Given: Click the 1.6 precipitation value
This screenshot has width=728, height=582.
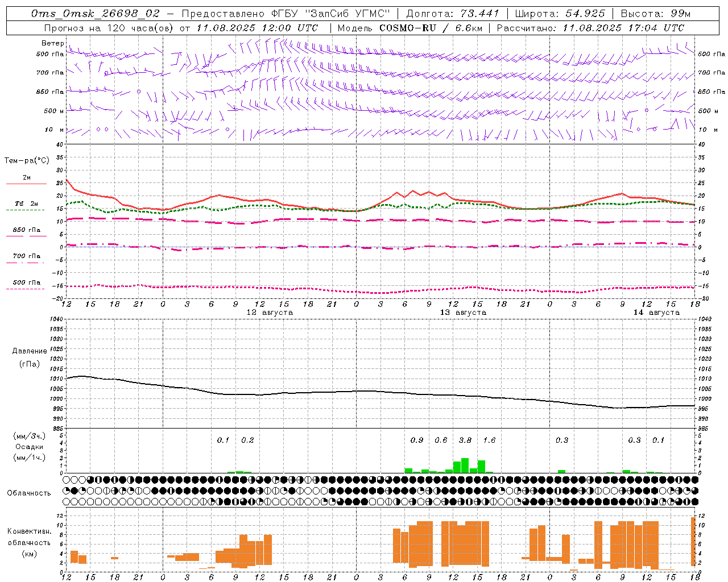Looking at the screenshot, I should [x=489, y=440].
